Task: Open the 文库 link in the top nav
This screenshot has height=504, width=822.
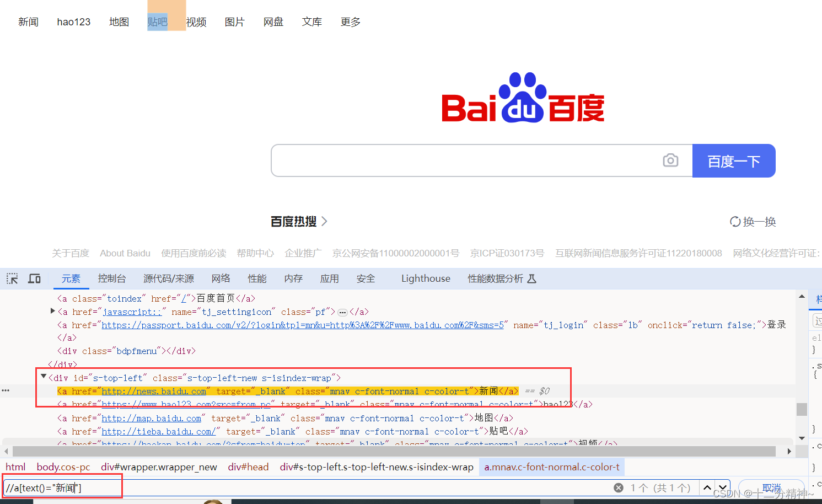Action: pyautogui.click(x=312, y=22)
